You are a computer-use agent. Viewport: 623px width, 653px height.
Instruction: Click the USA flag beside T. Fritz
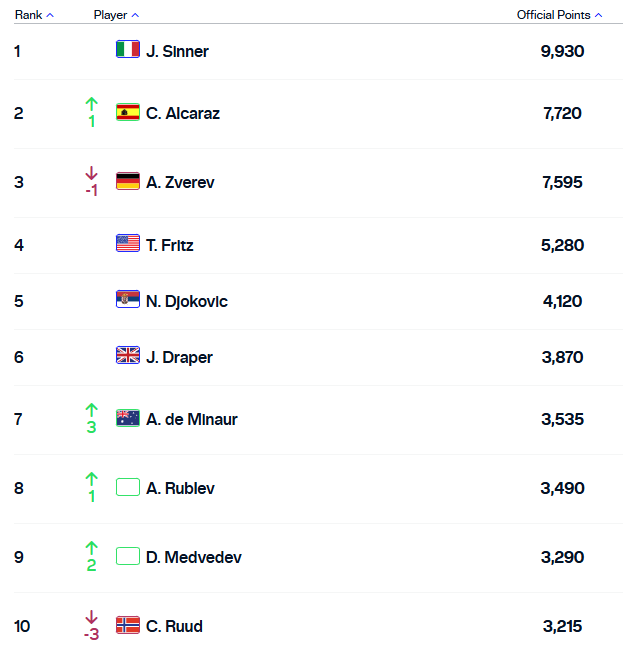coord(127,244)
